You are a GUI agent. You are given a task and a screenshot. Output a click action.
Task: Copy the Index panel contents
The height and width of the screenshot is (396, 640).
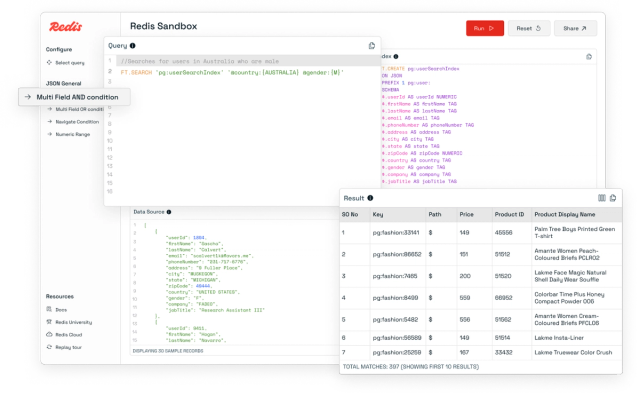tap(589, 57)
